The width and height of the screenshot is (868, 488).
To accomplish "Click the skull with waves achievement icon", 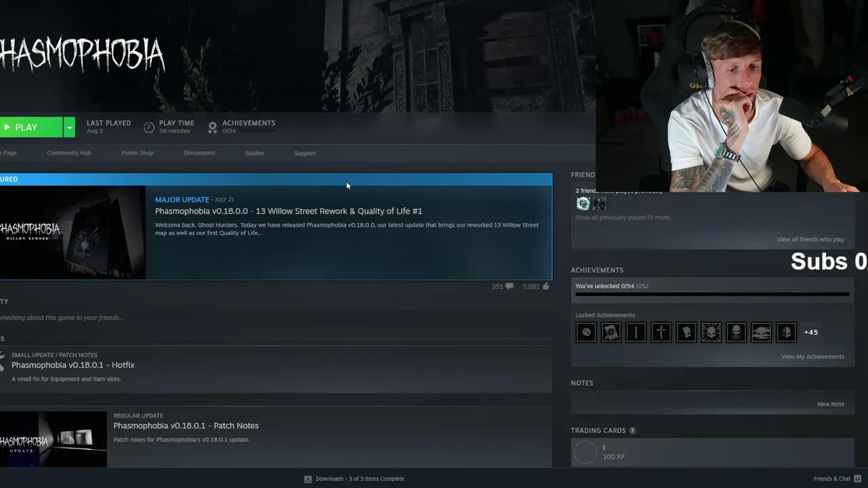I will 736,332.
